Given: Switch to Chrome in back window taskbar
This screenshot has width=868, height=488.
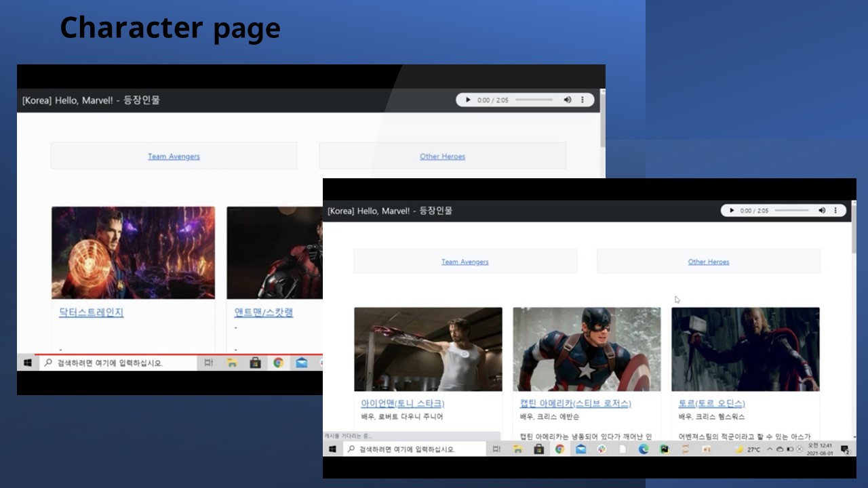Looking at the screenshot, I should [x=278, y=363].
